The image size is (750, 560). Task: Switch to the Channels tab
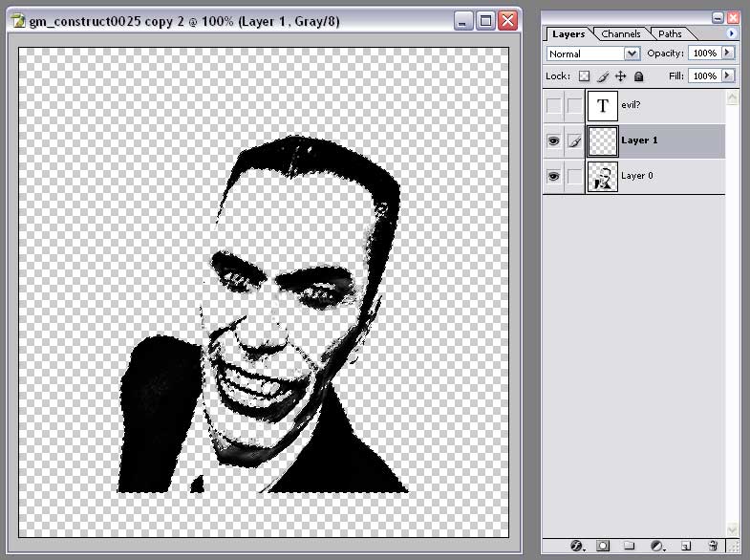point(621,34)
